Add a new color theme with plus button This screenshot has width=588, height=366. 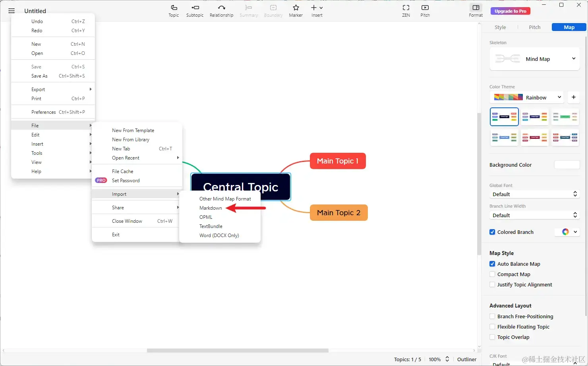click(573, 97)
